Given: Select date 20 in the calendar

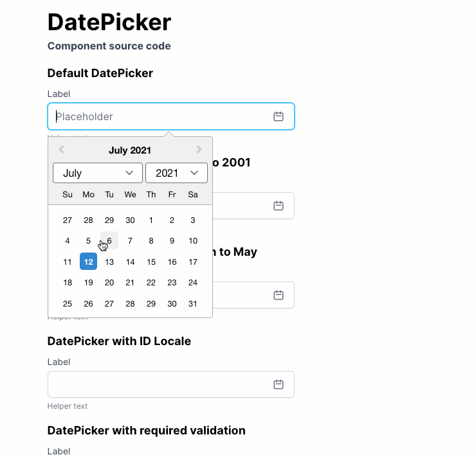Looking at the screenshot, I should [x=109, y=283].
